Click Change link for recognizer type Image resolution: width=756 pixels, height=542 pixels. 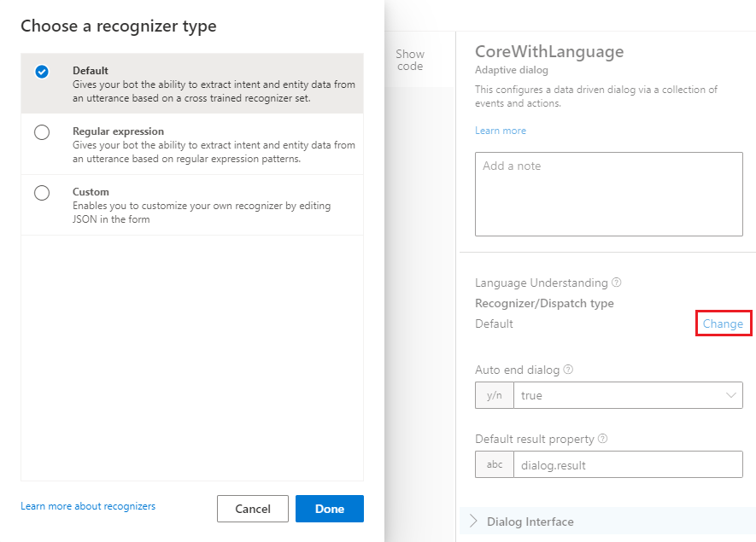(723, 324)
